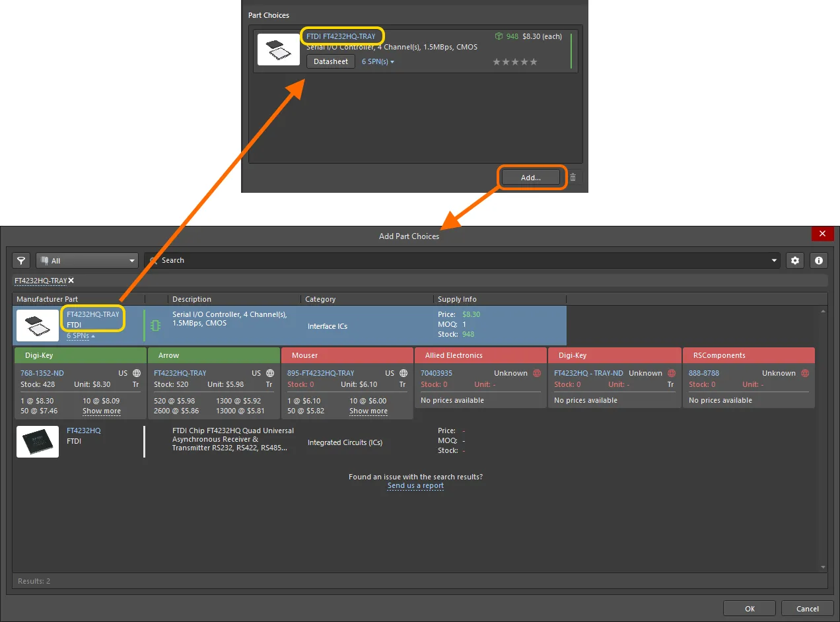The height and width of the screenshot is (622, 840).
Task: Click in the Search input field
Action: click(x=462, y=260)
